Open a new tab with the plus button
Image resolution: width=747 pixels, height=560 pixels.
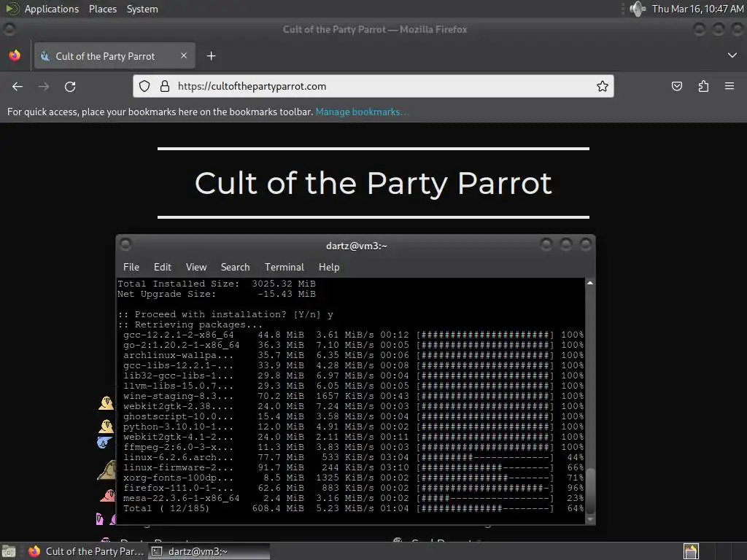211,56
